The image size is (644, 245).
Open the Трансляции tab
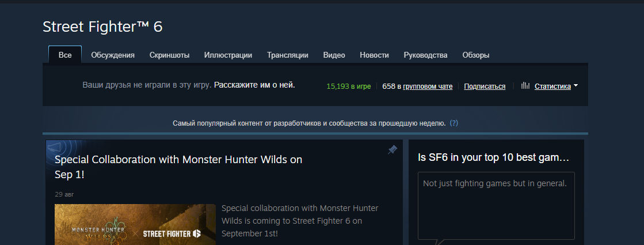click(288, 55)
